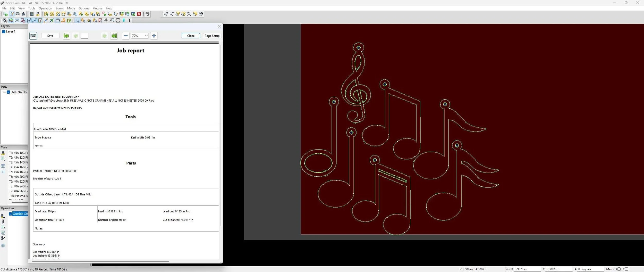The width and height of the screenshot is (644, 272).
Task: Select tool T2: 45A 12G in list
Action: point(18,158)
